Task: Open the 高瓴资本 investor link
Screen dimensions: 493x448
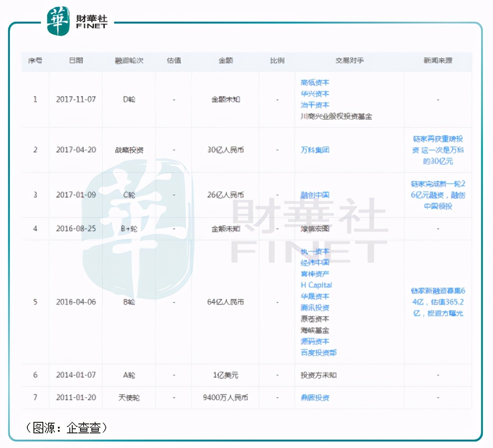Action: (314, 82)
